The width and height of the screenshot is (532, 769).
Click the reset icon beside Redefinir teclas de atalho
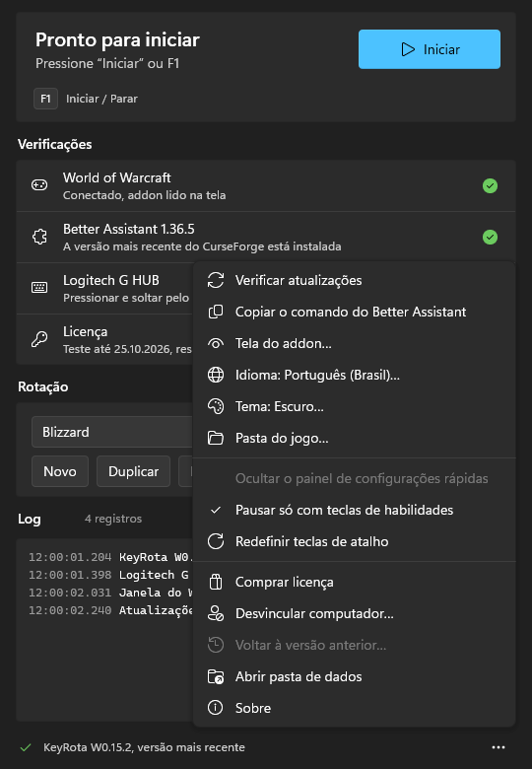coord(216,541)
